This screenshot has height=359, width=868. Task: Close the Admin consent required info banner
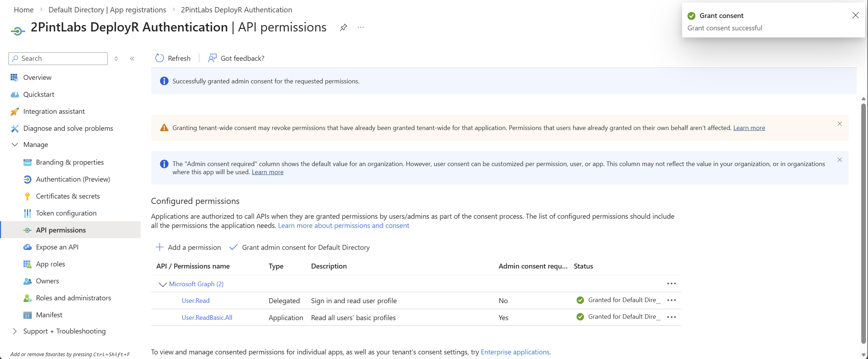[839, 160]
